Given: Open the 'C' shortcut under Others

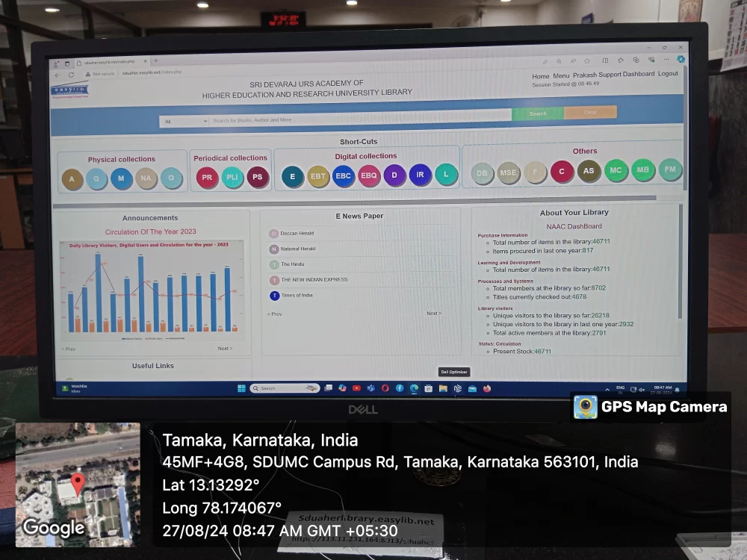Looking at the screenshot, I should point(562,172).
